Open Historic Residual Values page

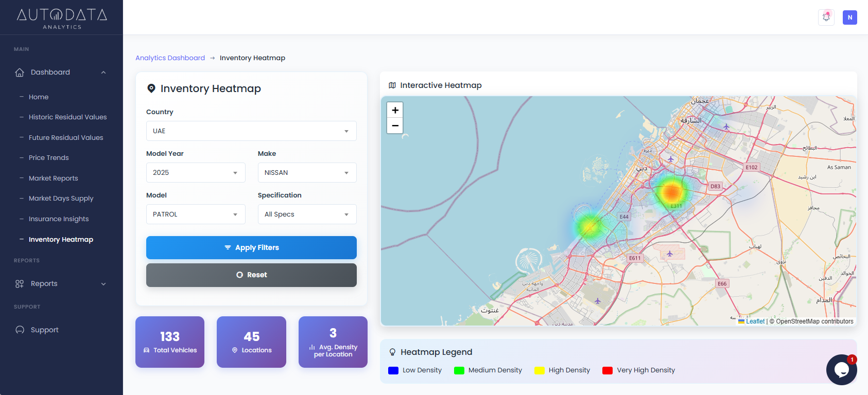point(67,117)
